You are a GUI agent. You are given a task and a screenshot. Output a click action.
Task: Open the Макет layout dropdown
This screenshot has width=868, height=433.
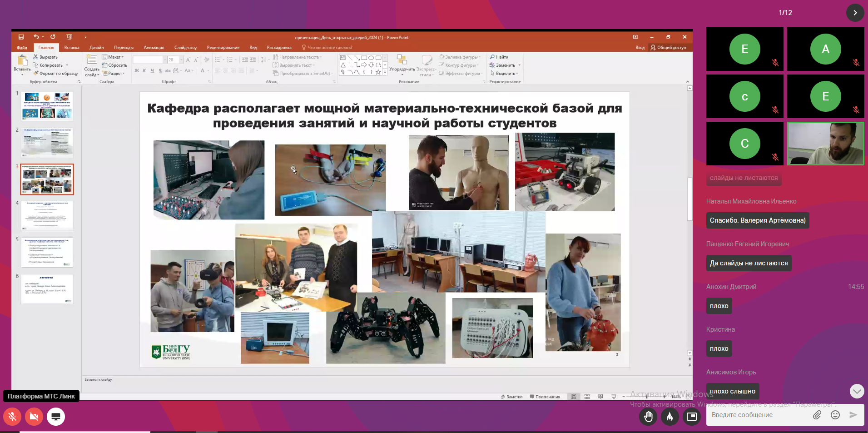[113, 57]
